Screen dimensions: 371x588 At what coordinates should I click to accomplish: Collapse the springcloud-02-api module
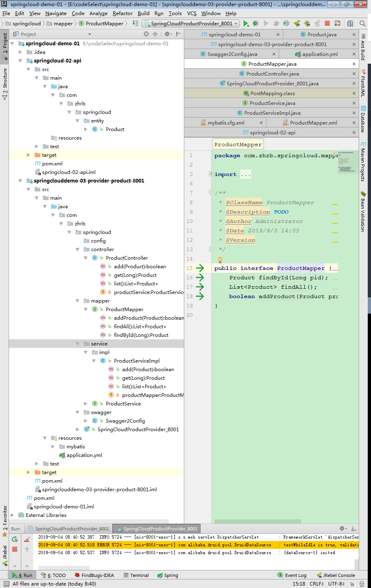20,60
